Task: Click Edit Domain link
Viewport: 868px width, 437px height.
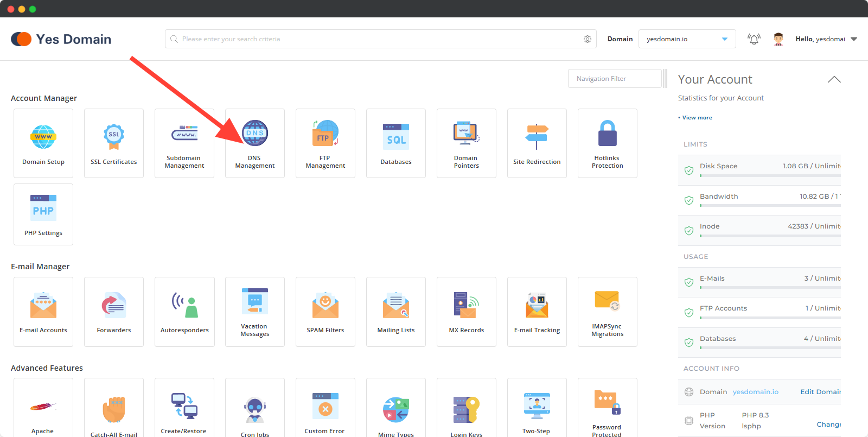Action: click(x=821, y=392)
